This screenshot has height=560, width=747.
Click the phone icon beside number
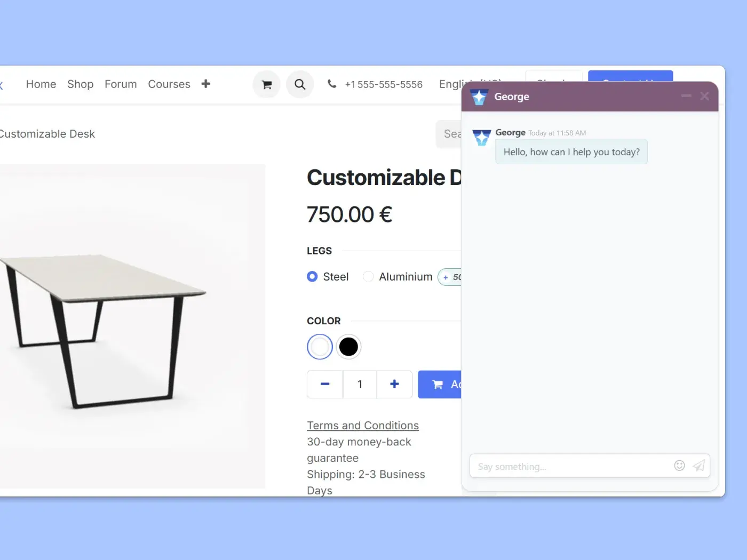tap(332, 84)
